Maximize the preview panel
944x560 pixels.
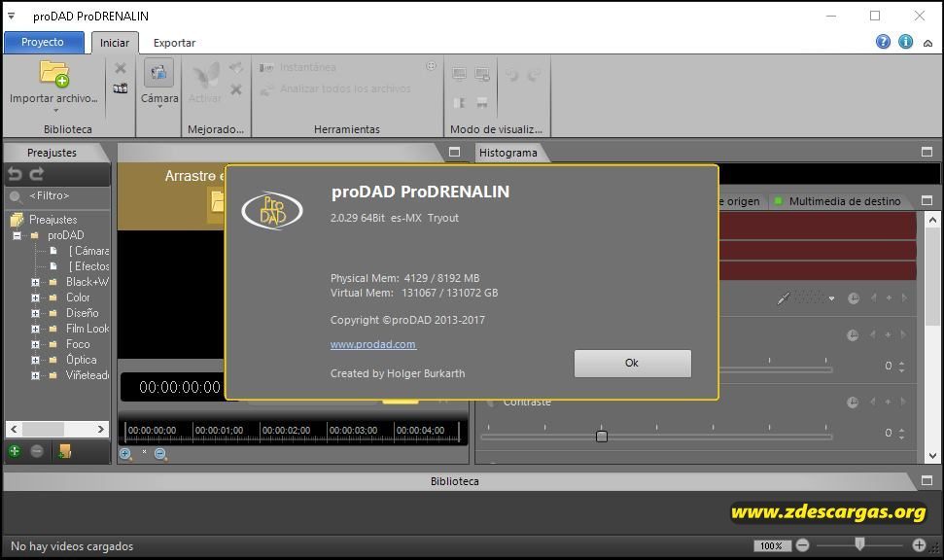[455, 153]
